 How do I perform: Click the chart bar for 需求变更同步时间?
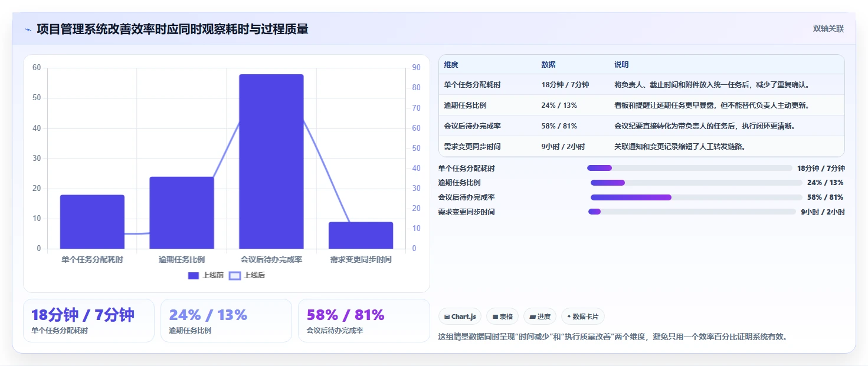pos(361,235)
